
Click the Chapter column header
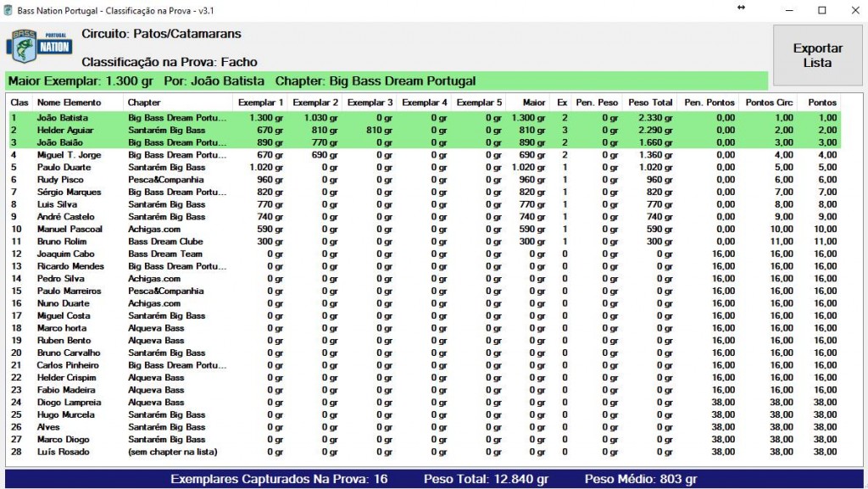coord(178,103)
